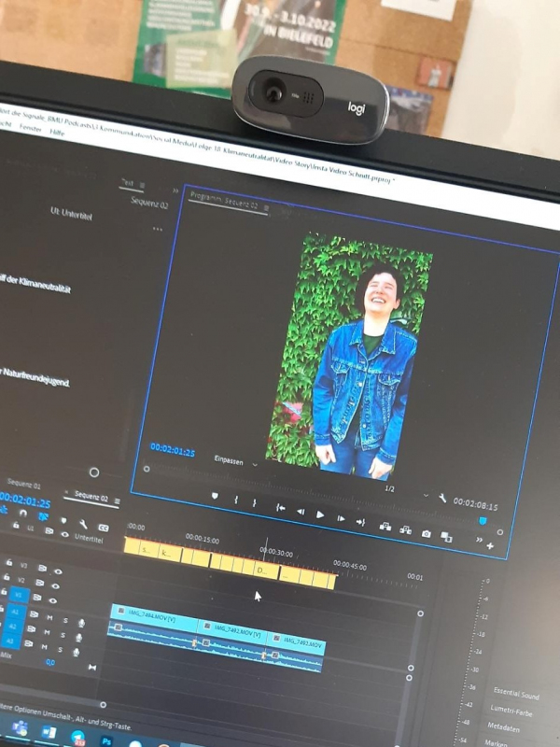Open the Metadaten panel

point(503,727)
